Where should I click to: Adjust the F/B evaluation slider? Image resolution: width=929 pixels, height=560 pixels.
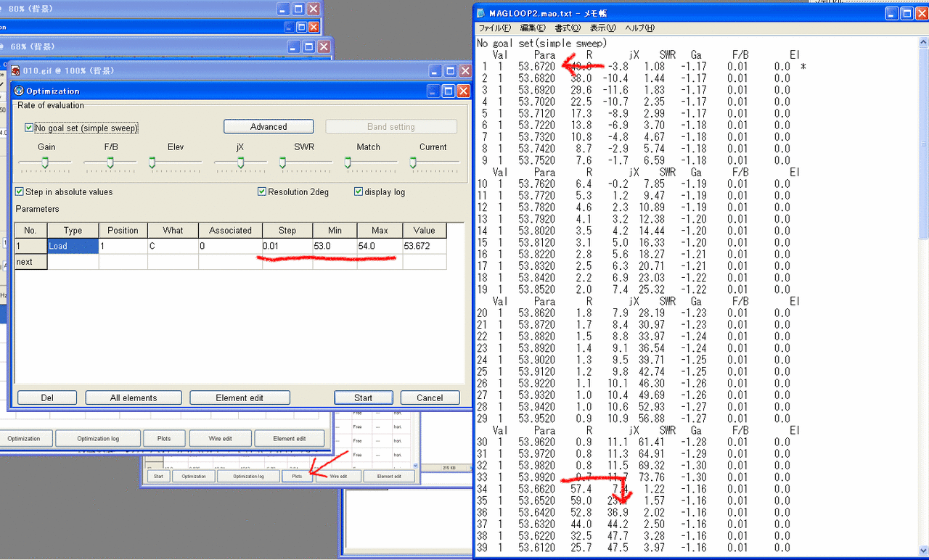110,163
